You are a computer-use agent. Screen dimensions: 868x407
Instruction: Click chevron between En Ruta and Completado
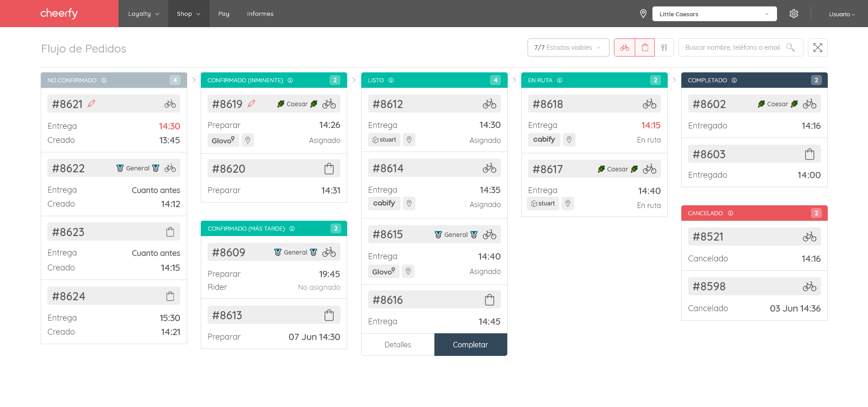click(674, 80)
